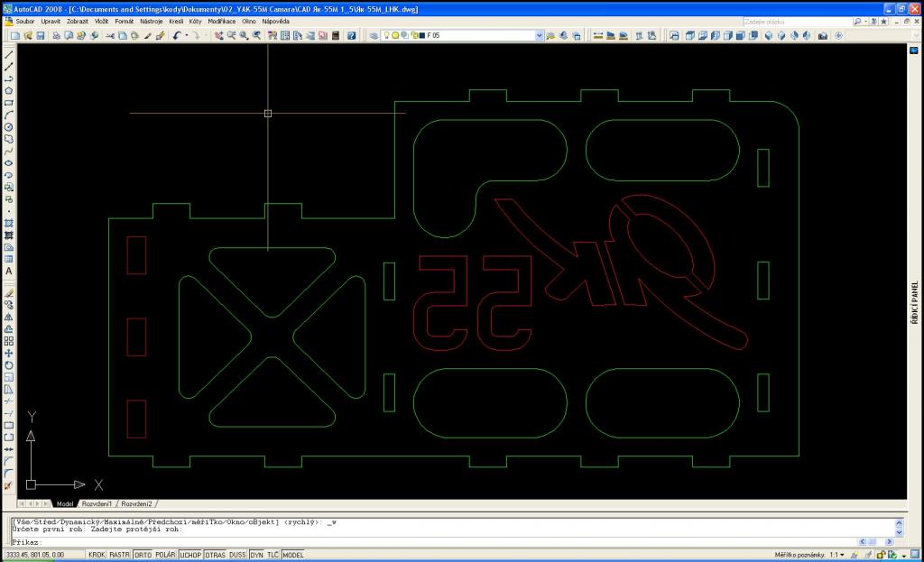Viewport: 924px width, 562px height.
Task: Click the Undo arrow icon
Action: (x=177, y=36)
